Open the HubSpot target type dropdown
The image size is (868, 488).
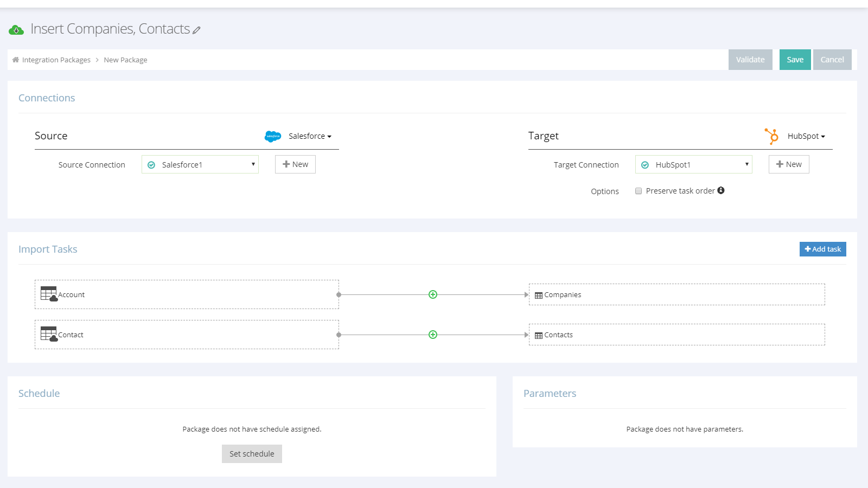click(x=806, y=136)
